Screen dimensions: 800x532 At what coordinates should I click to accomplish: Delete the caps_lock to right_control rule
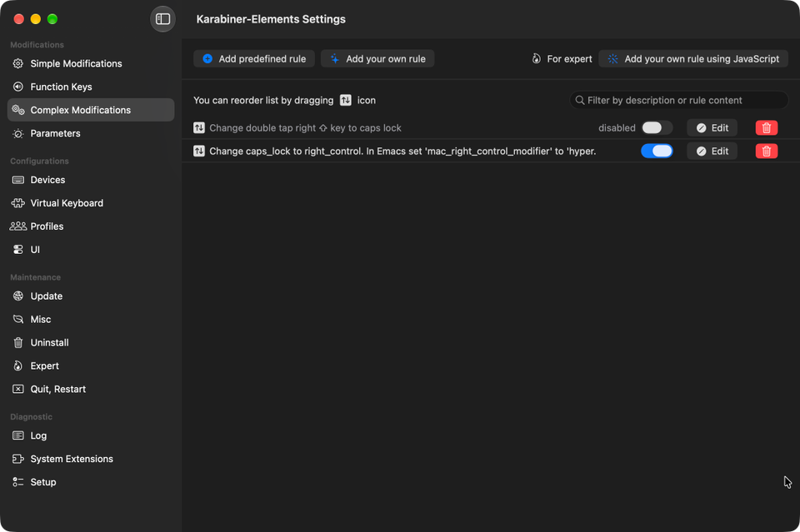click(767, 152)
